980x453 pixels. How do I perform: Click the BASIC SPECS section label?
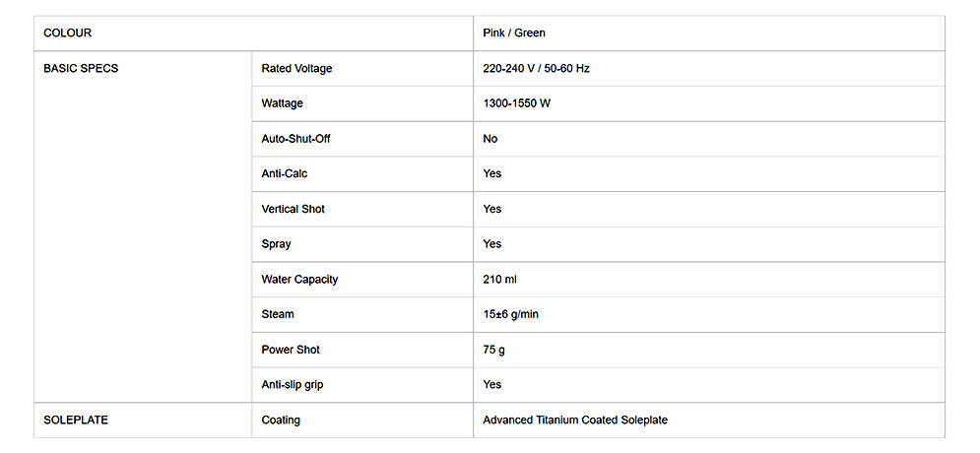[81, 69]
